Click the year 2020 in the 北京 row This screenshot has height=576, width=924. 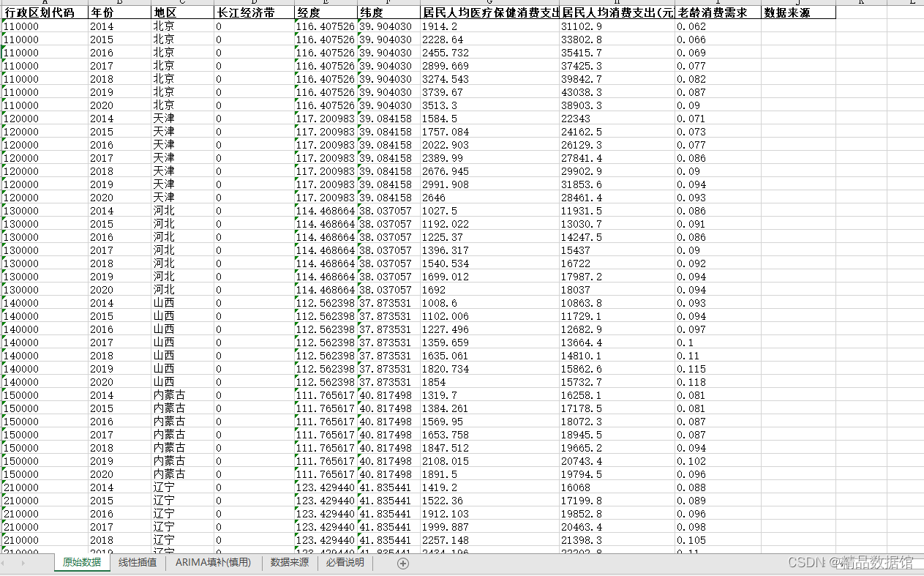tap(119, 105)
